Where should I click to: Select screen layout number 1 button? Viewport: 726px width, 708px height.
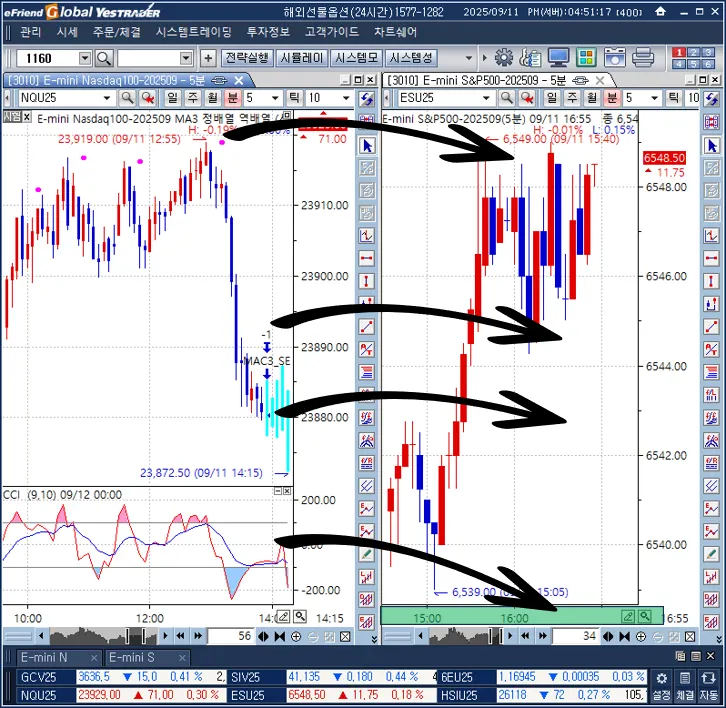[679, 52]
